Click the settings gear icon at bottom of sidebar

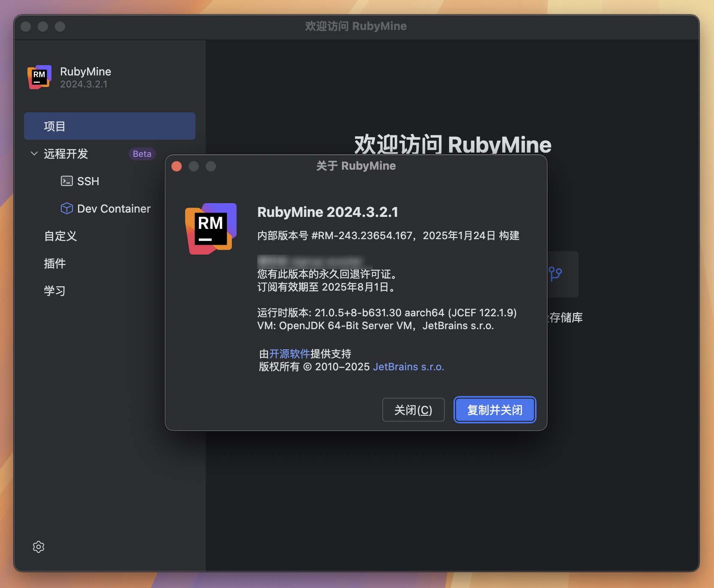click(39, 547)
